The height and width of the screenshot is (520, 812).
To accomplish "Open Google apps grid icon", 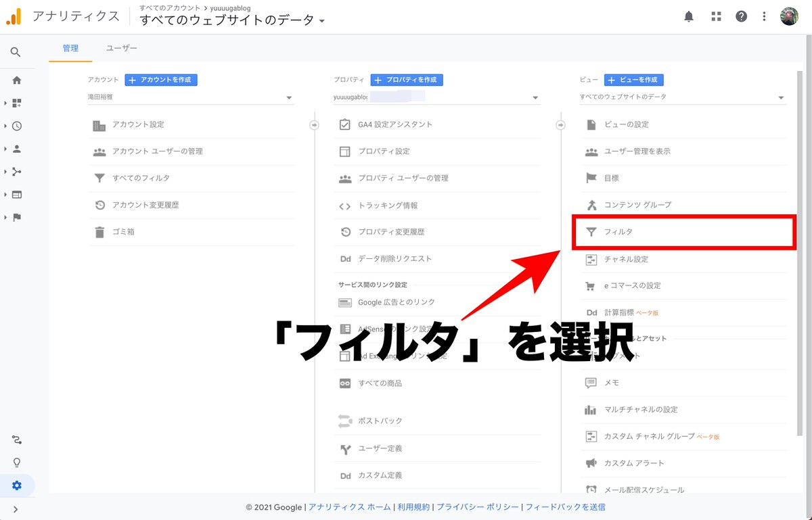I will click(x=716, y=17).
